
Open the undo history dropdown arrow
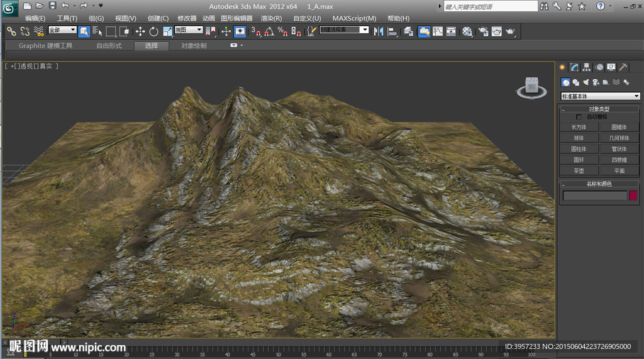click(x=74, y=6)
